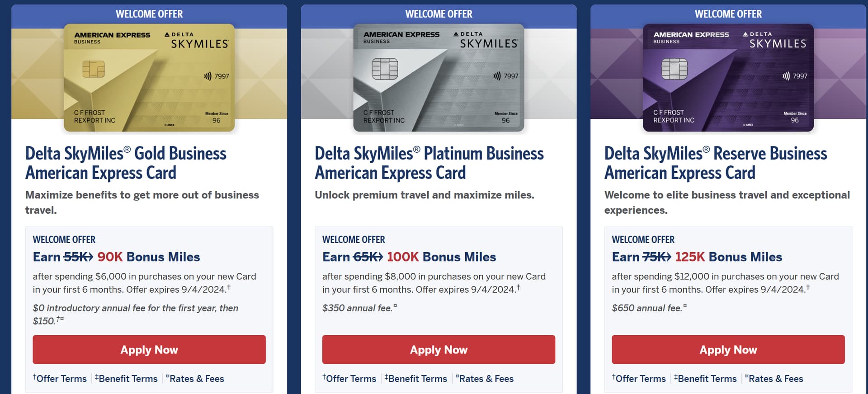Open Benefit Terms for Reserve Business card

(707, 379)
